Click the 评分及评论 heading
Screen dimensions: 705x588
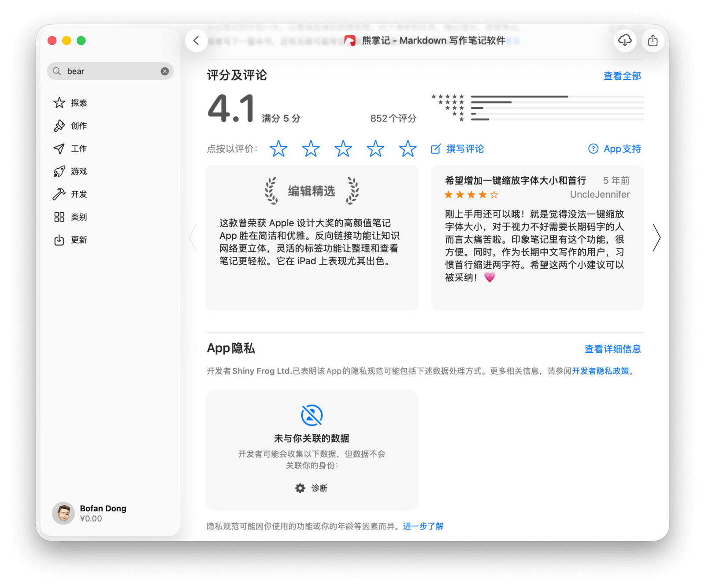click(x=237, y=75)
